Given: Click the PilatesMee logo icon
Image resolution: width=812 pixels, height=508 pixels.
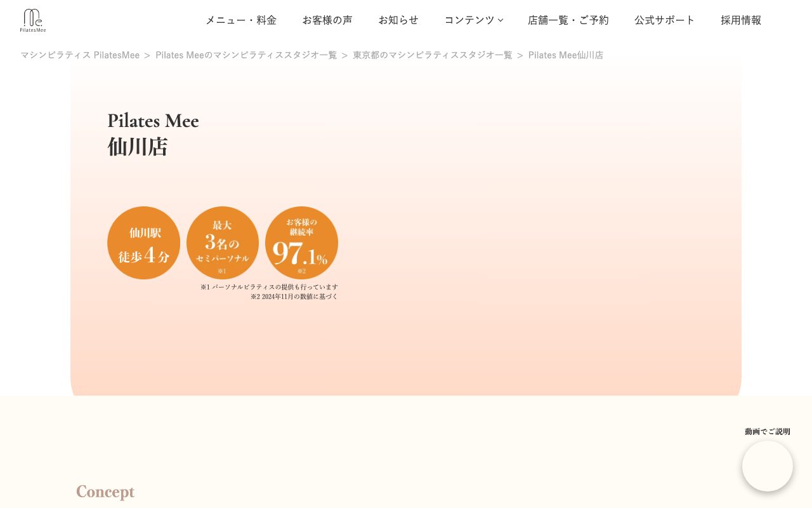Looking at the screenshot, I should coord(33,20).
